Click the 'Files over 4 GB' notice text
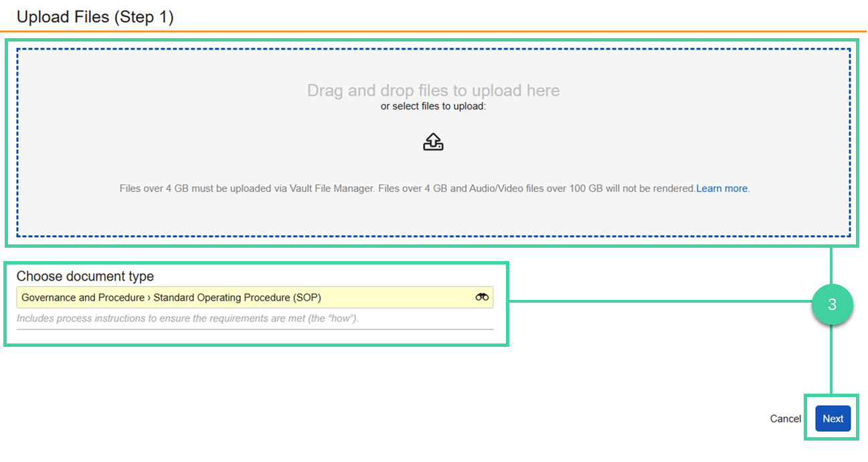The height and width of the screenshot is (462, 868). click(408, 189)
